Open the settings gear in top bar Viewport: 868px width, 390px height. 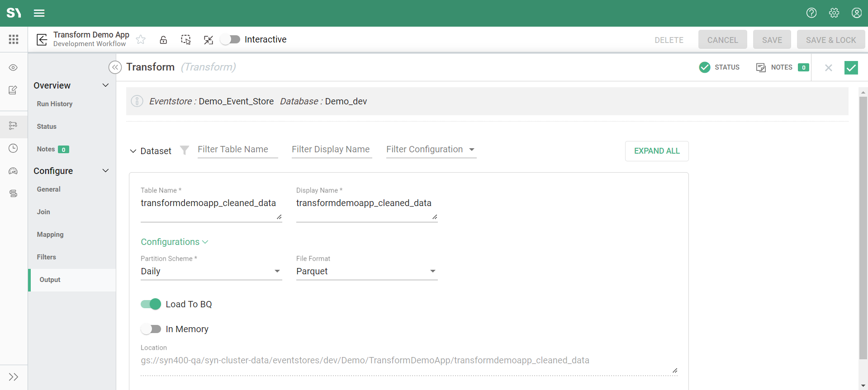pos(834,13)
